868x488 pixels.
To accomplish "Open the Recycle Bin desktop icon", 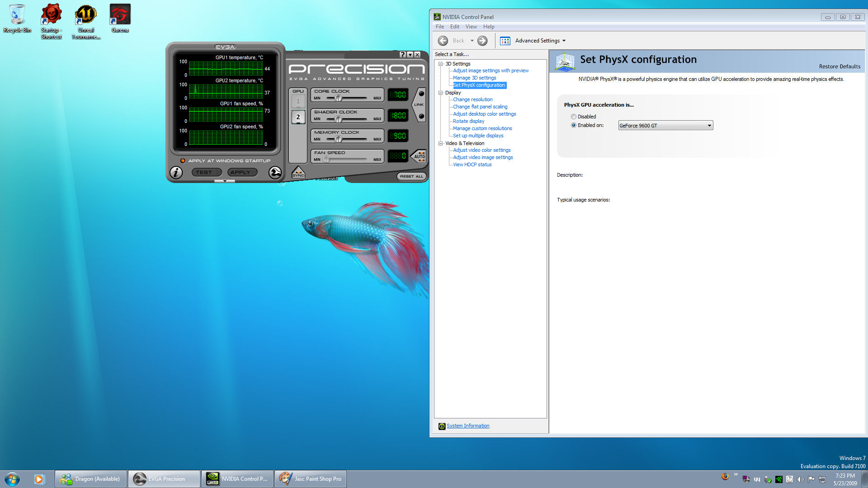I will (x=17, y=18).
